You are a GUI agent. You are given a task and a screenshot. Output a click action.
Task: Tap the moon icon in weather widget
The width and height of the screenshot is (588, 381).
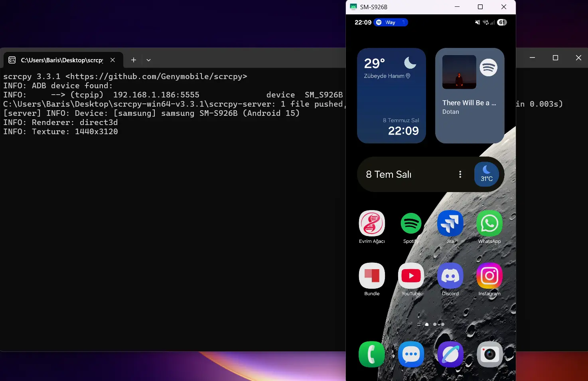pyautogui.click(x=410, y=63)
